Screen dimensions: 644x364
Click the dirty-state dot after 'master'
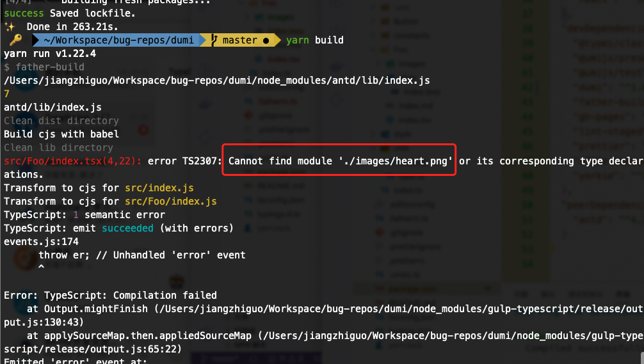pos(266,41)
